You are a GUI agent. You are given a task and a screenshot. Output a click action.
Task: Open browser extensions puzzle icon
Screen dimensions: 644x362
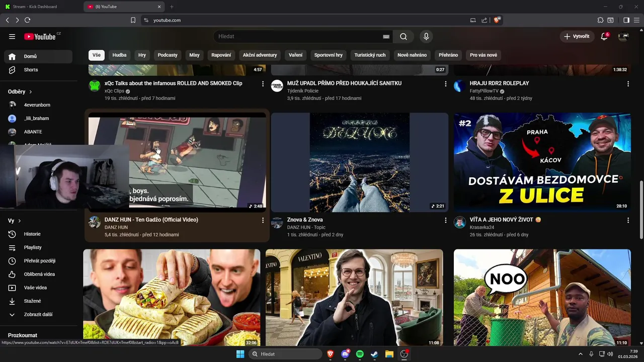600,20
